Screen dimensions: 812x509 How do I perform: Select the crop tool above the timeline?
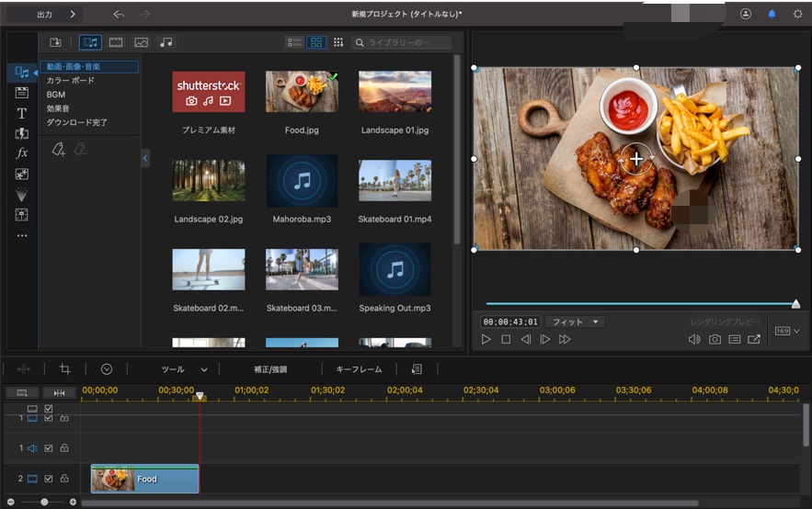point(64,368)
